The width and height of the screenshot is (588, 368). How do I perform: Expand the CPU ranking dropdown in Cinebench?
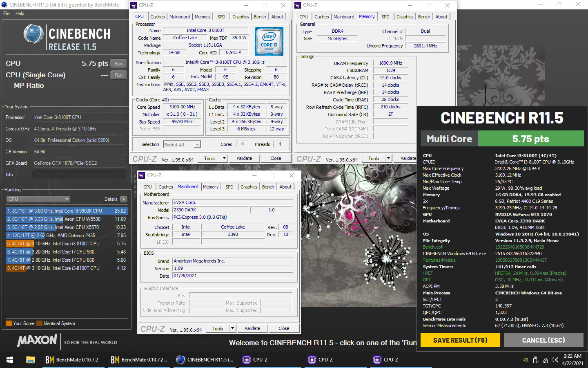[x=38, y=199]
